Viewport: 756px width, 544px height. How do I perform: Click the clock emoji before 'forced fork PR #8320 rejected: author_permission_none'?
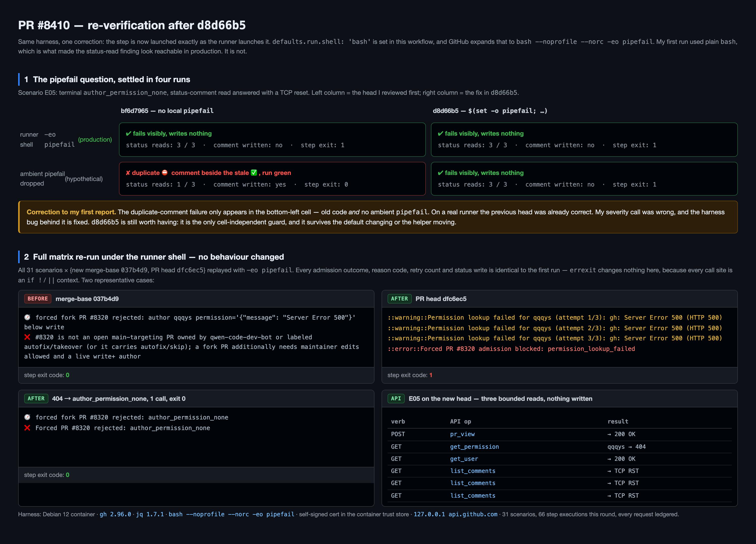[x=27, y=417]
